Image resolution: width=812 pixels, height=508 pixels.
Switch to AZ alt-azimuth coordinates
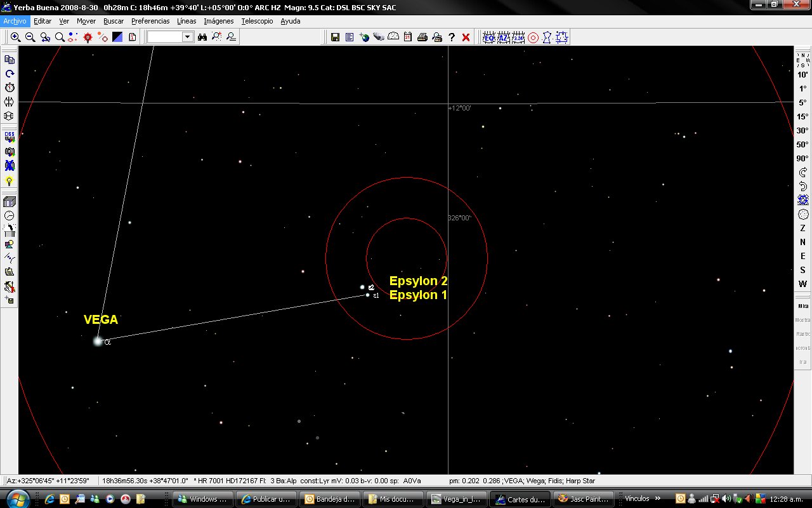[x=504, y=37]
